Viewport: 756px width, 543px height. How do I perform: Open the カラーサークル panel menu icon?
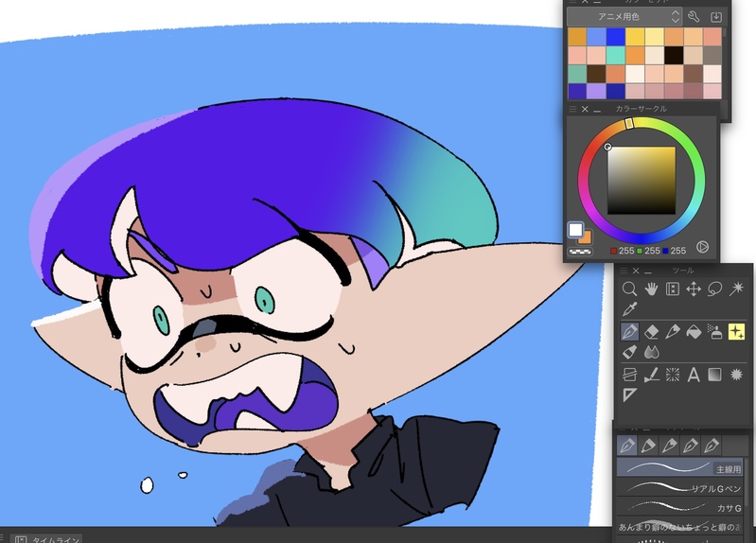pyautogui.click(x=572, y=110)
